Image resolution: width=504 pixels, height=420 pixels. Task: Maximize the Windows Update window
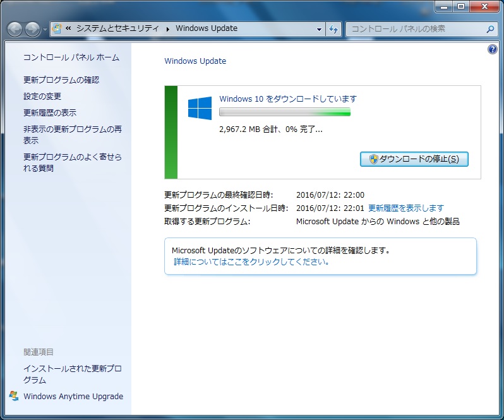tap(461, 6)
